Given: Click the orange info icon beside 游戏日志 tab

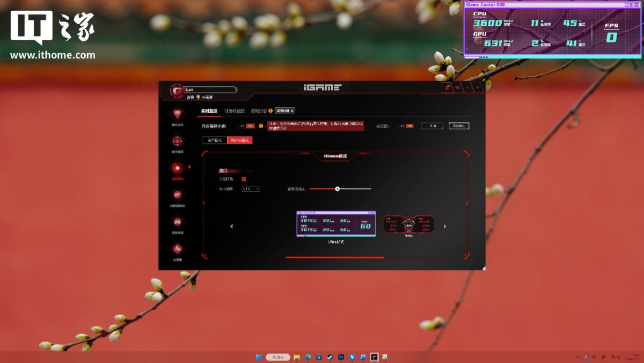Looking at the screenshot, I should click(270, 111).
